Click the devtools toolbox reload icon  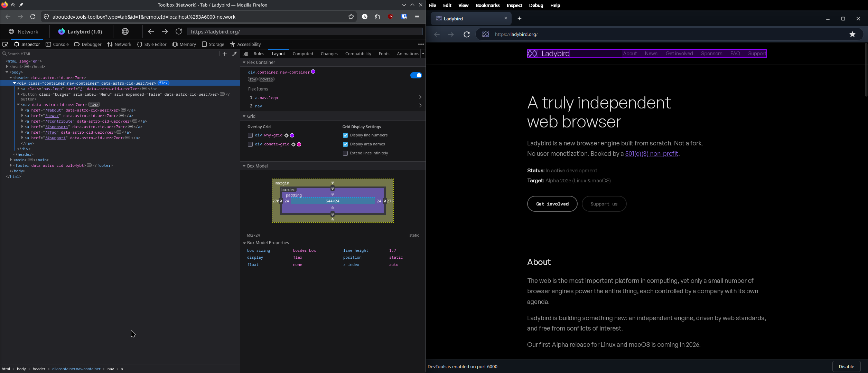179,31
